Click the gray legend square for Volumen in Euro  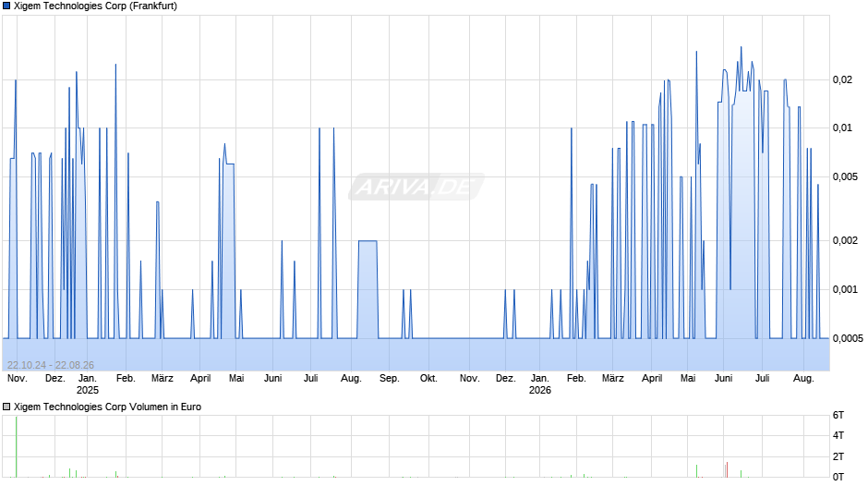[x=6, y=407]
